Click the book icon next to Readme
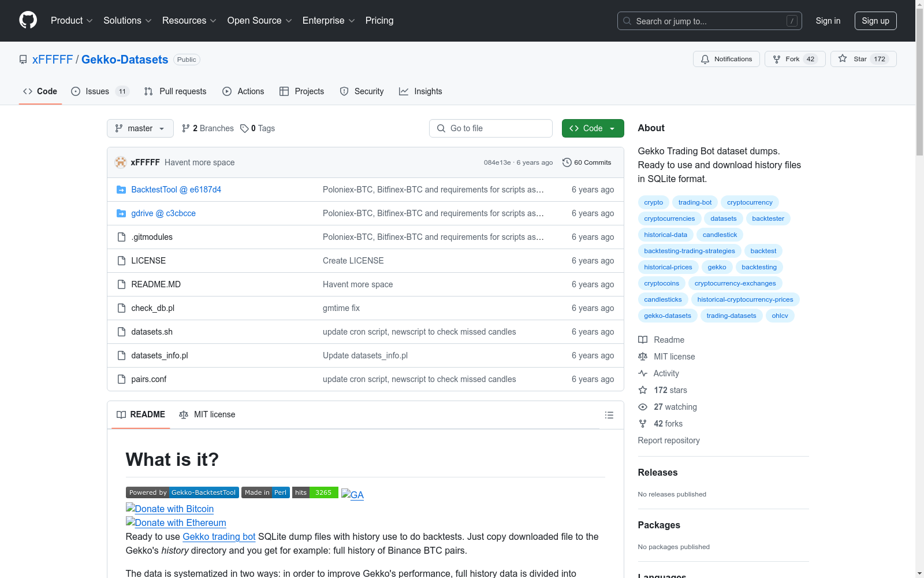The width and height of the screenshot is (924, 578). point(643,340)
